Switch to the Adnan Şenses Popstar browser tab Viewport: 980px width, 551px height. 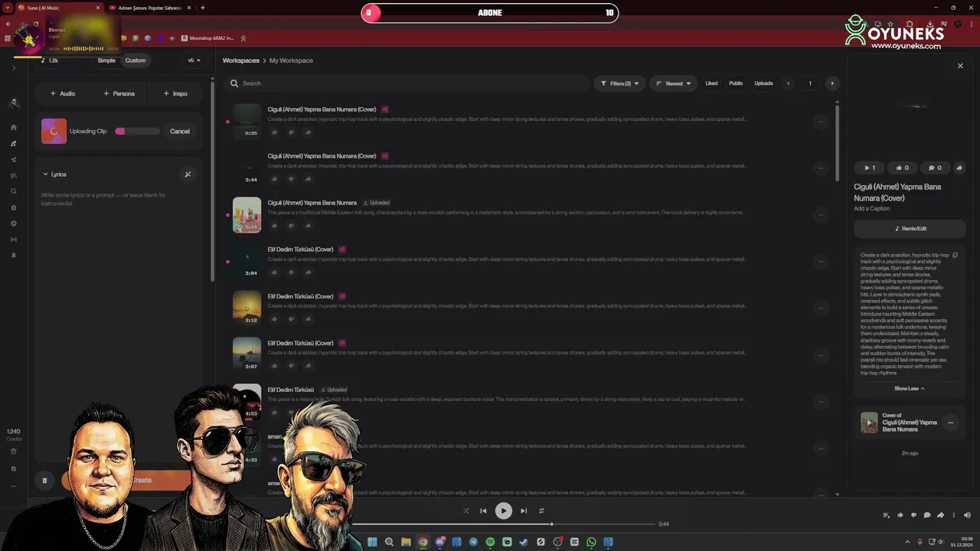[x=149, y=8]
